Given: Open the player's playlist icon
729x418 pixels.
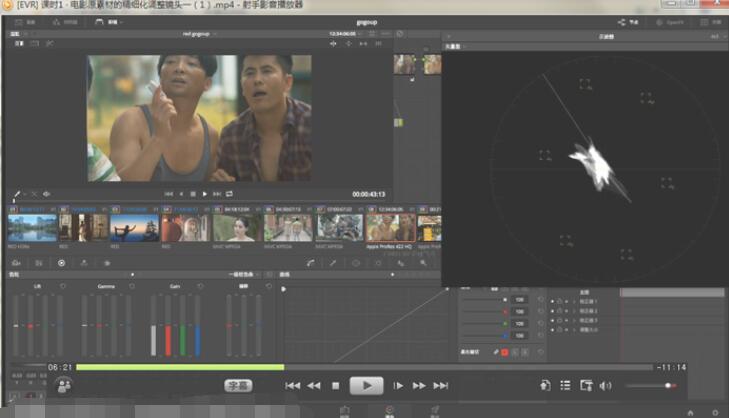Looking at the screenshot, I should click(x=565, y=385).
